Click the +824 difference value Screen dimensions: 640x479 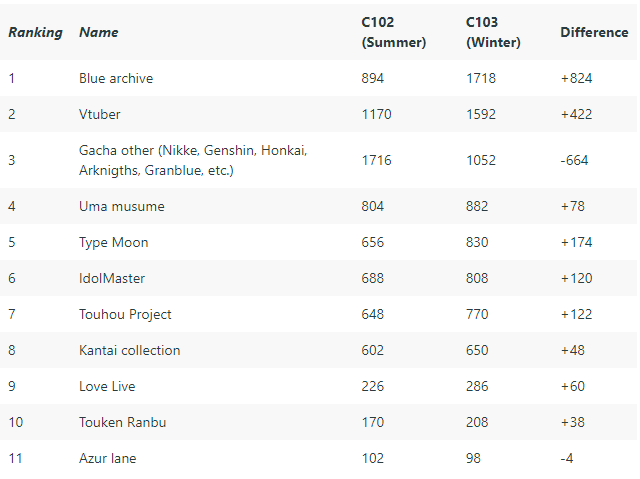(x=576, y=78)
